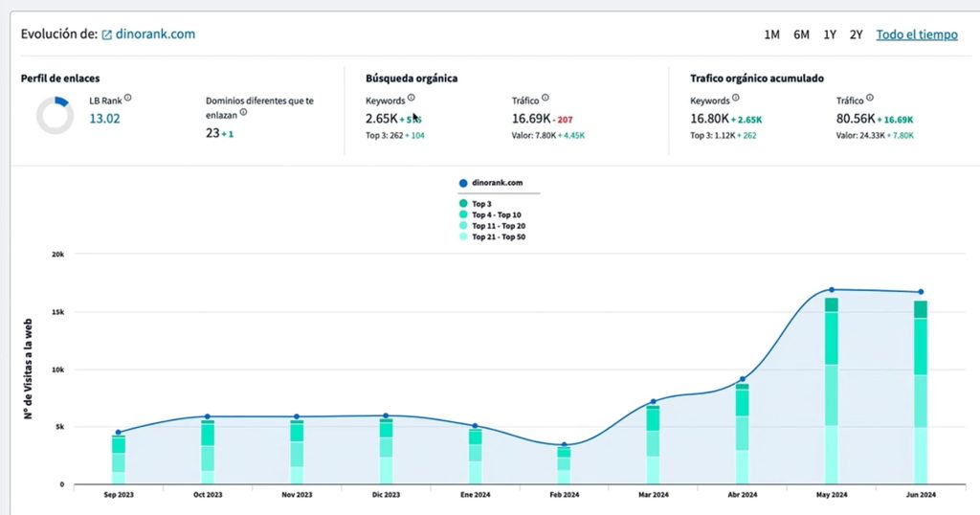Click info icon next to Búsqueda orgánica Tráfico

click(x=545, y=98)
